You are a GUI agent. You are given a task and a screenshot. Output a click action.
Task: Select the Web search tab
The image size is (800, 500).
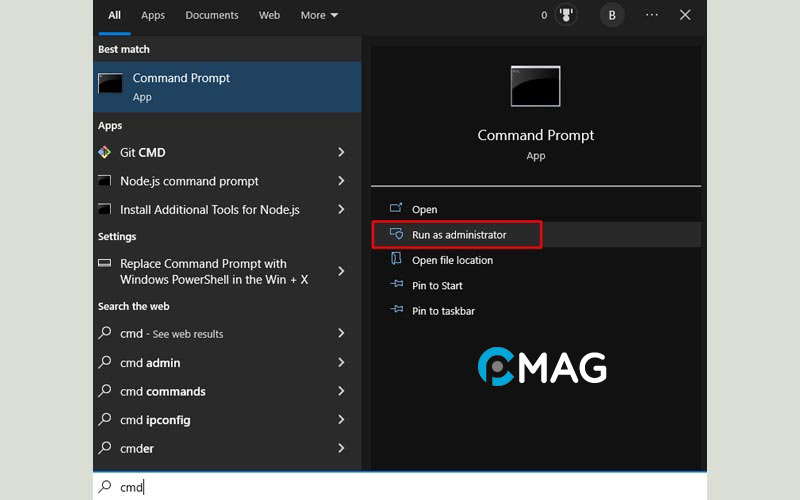point(269,15)
